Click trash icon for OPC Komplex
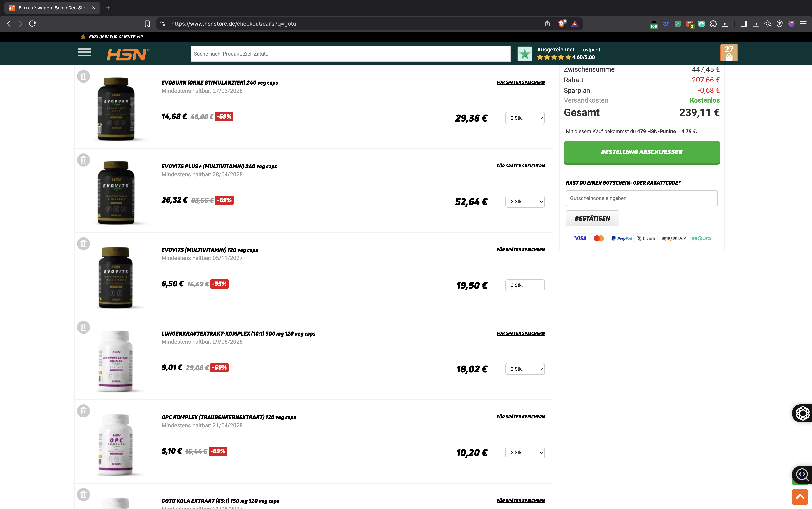 click(84, 411)
